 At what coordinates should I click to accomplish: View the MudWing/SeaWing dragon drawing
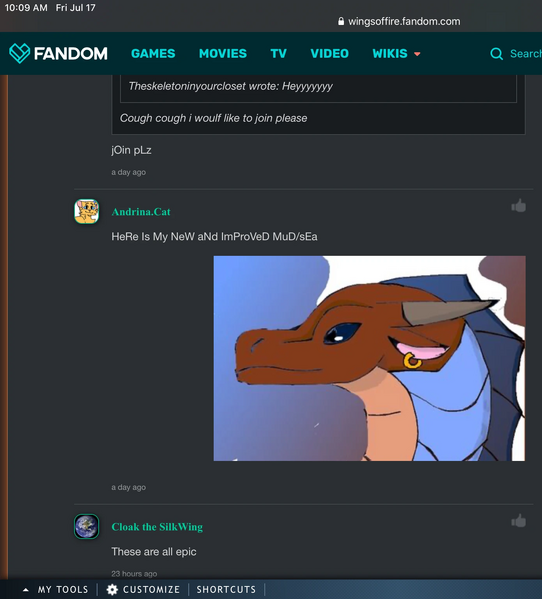click(x=369, y=358)
